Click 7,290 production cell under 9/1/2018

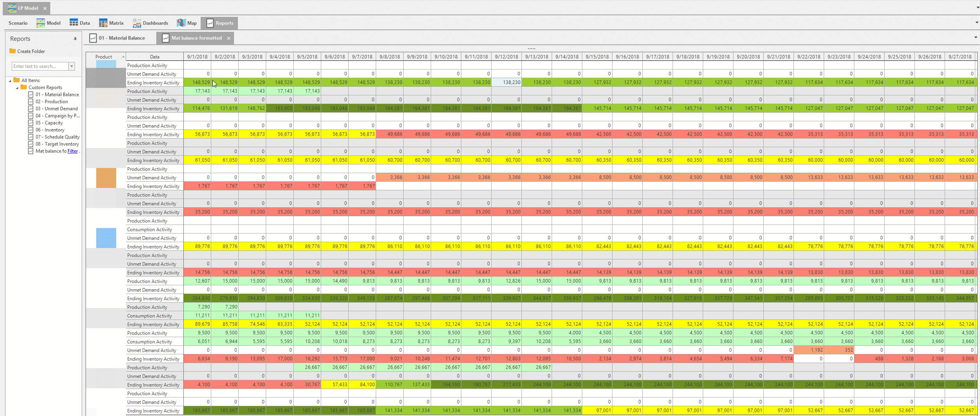point(197,307)
